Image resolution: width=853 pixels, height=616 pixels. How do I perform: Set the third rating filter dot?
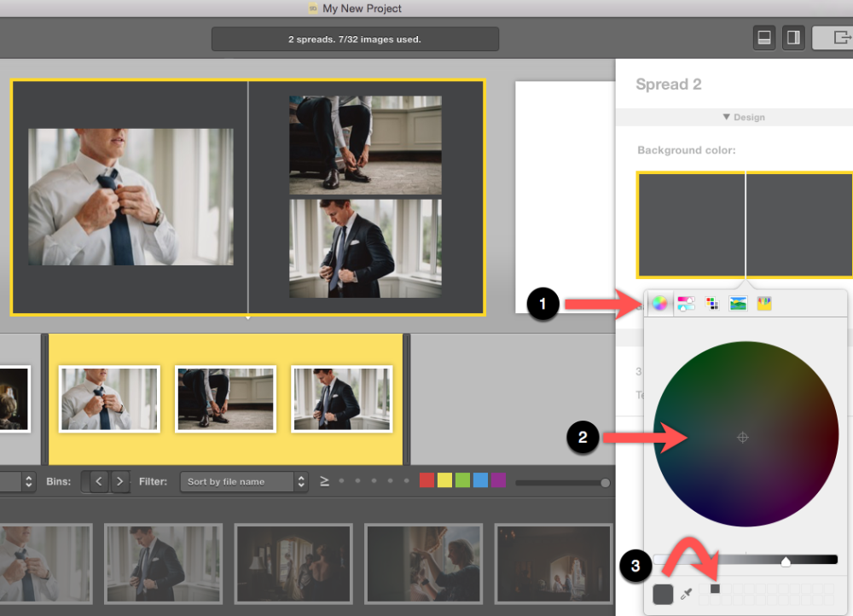point(374,480)
